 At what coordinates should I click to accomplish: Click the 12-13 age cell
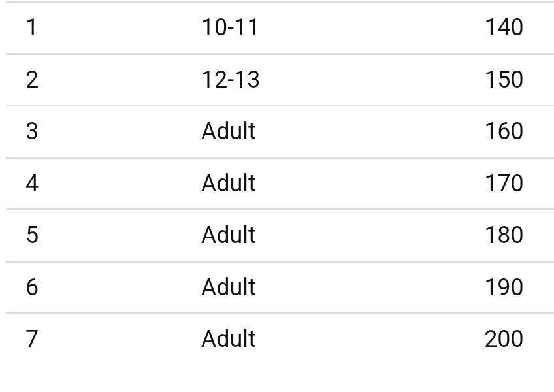tap(230, 80)
